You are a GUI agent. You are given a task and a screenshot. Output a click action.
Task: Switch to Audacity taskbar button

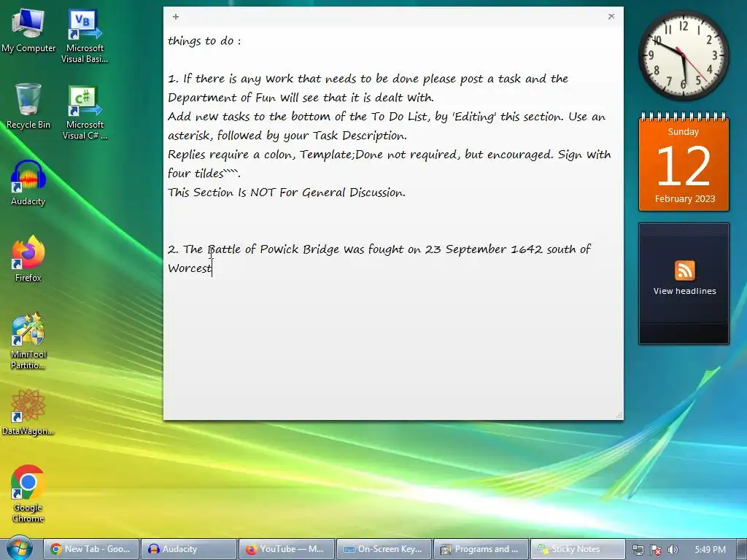[189, 549]
